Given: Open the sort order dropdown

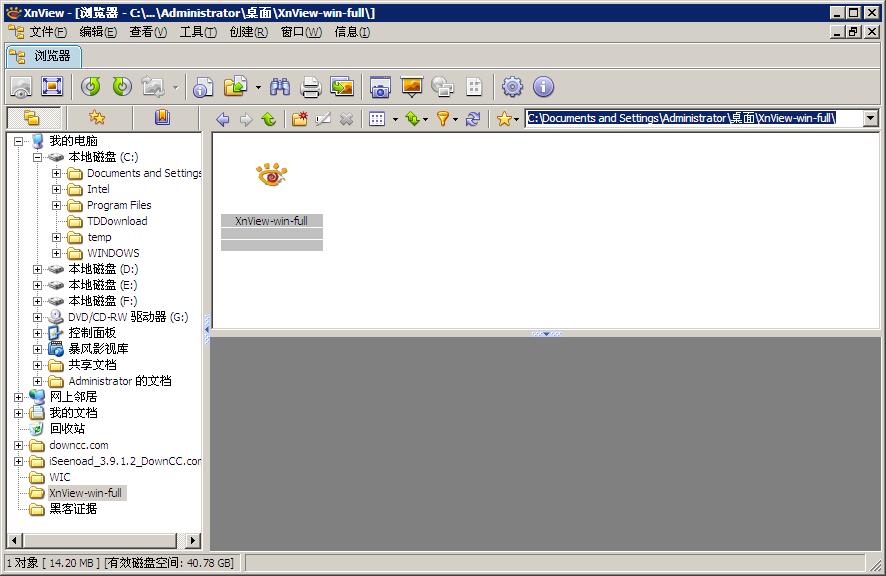Looking at the screenshot, I should coord(426,117).
